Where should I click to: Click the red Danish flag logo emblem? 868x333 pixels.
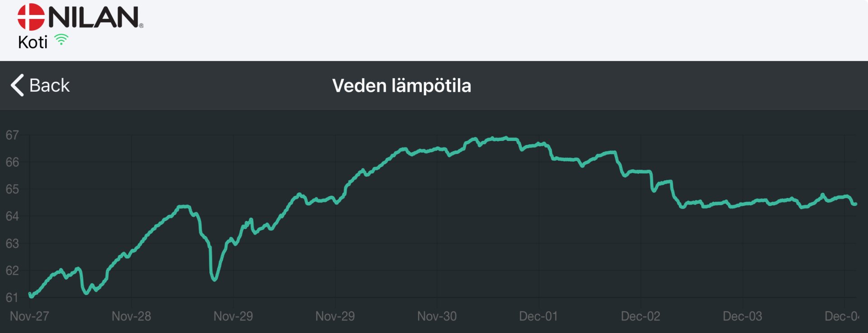[x=31, y=17]
